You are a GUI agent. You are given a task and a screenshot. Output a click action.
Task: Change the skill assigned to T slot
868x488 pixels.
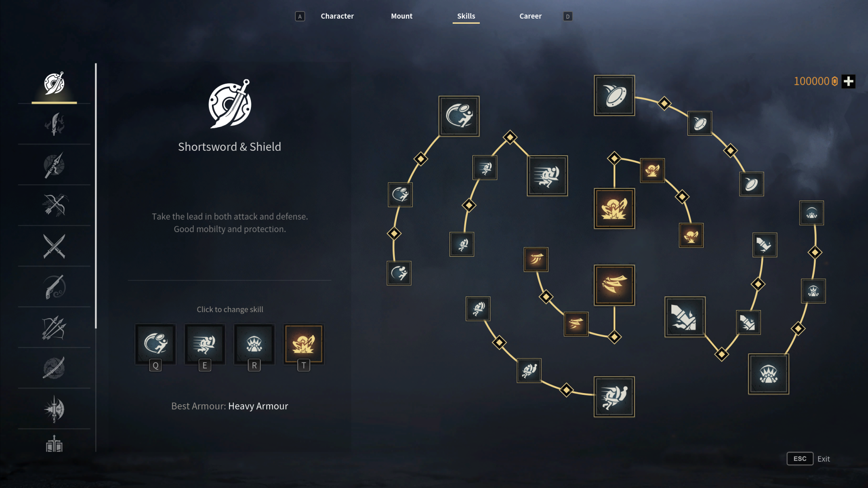click(303, 344)
